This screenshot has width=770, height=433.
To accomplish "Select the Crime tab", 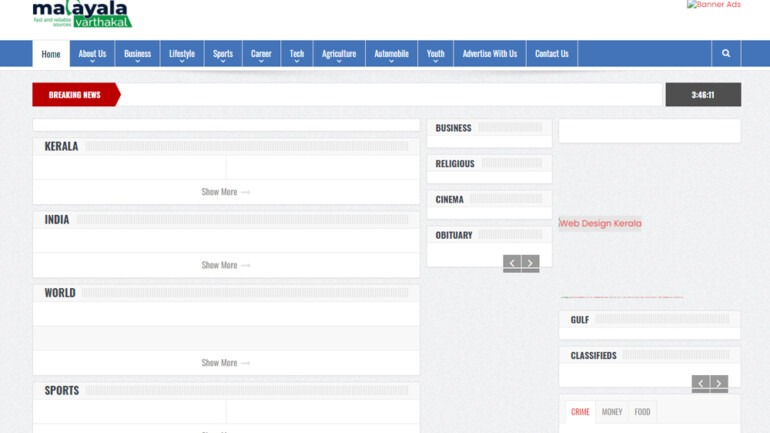I will click(x=580, y=411).
